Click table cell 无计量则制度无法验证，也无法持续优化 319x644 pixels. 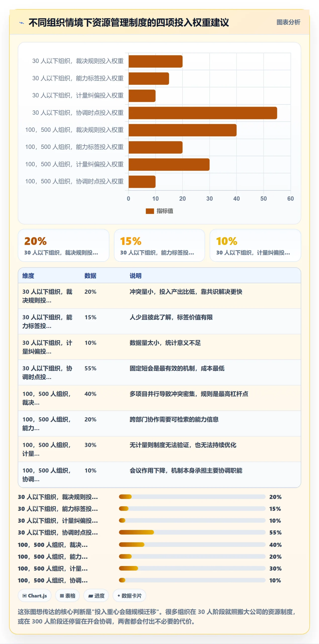[183, 445]
